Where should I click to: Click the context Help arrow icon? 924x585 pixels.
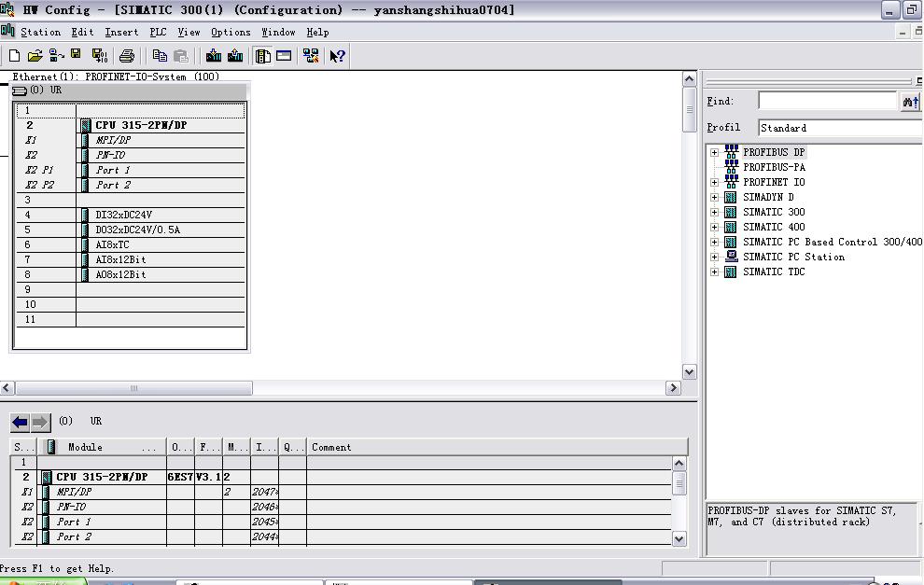[x=337, y=56]
